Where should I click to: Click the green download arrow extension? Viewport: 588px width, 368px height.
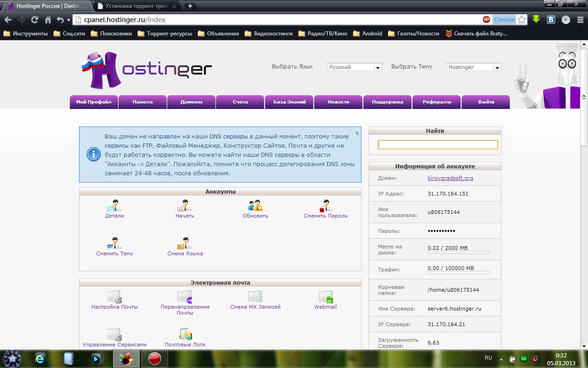coord(536,19)
